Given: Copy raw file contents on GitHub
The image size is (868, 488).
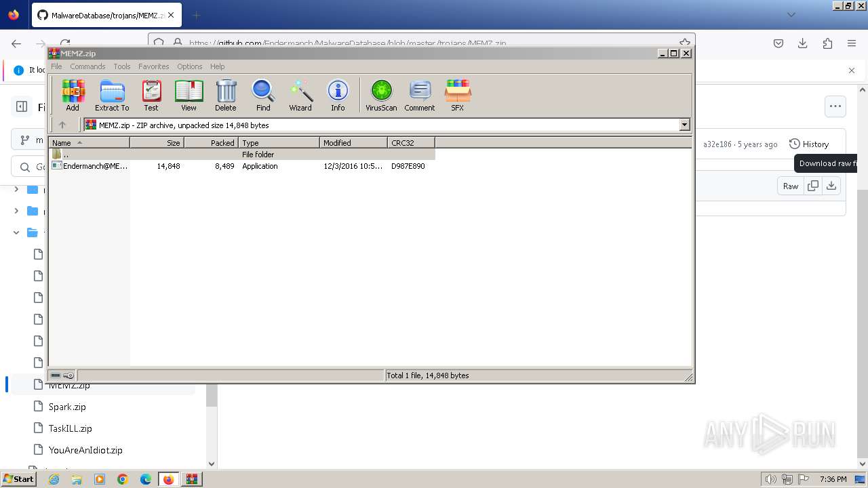Looking at the screenshot, I should [812, 186].
